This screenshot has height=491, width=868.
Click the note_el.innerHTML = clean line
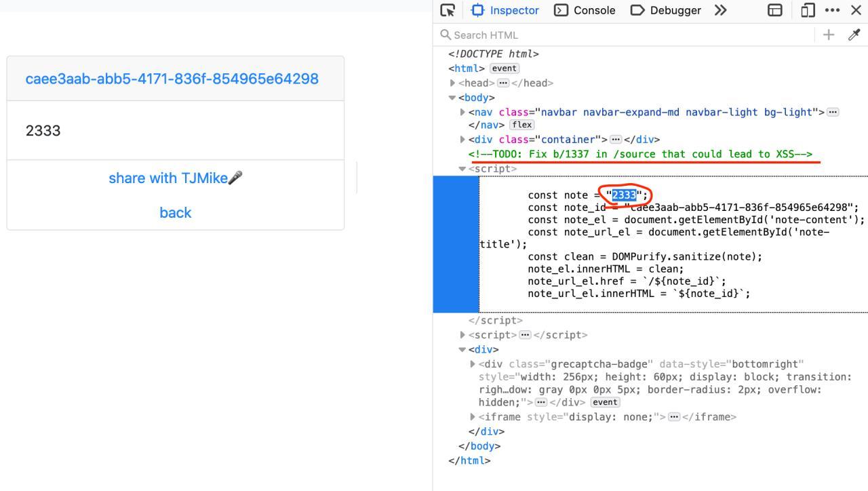[x=606, y=269]
